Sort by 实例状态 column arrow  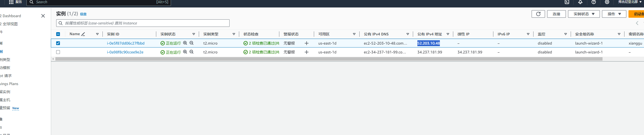coord(194,34)
